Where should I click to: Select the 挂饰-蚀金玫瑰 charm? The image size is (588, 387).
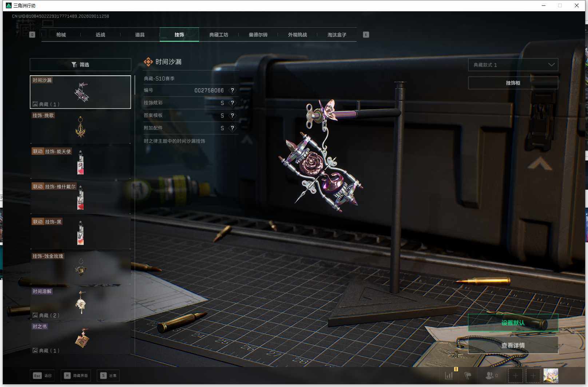click(80, 268)
